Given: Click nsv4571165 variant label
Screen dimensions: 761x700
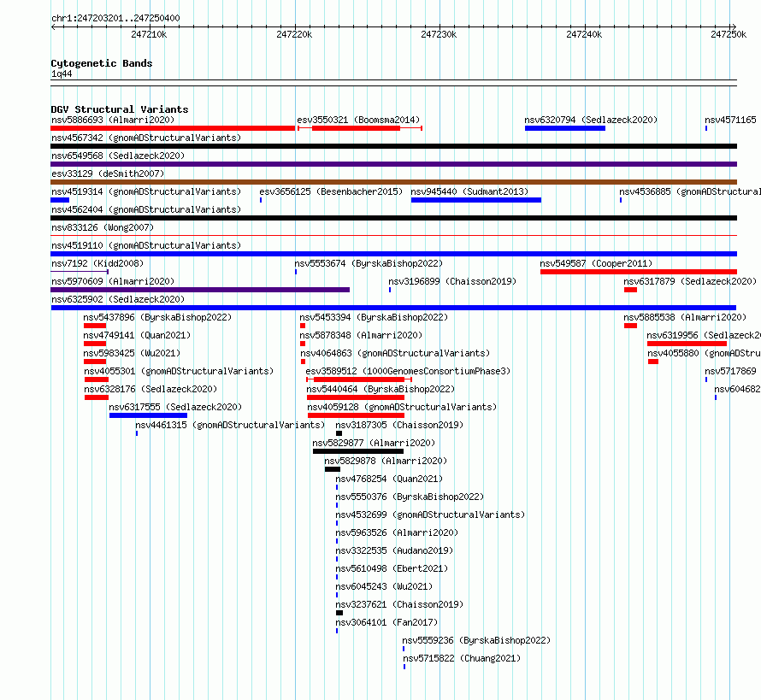Looking at the screenshot, I should (x=730, y=120).
